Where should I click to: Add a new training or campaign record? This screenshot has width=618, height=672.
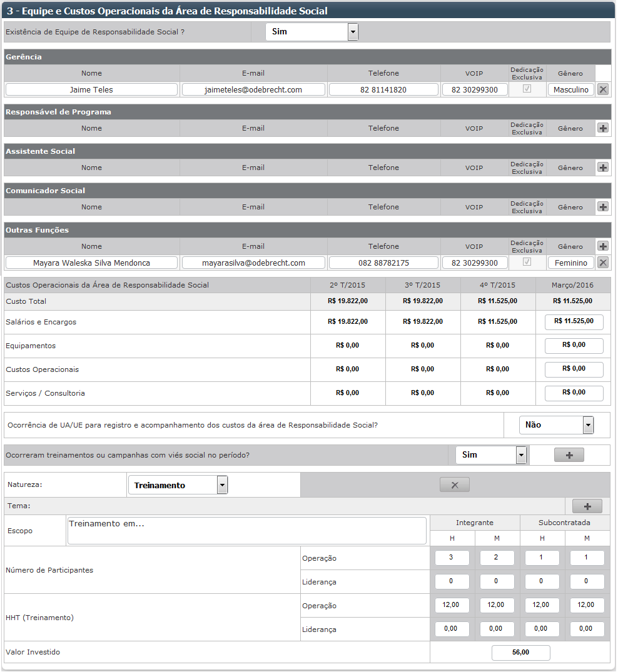[569, 455]
